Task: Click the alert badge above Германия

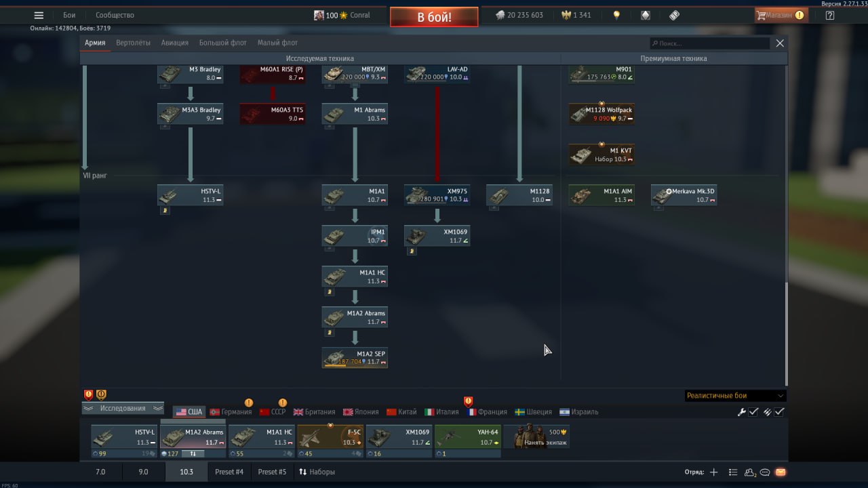Action: coord(249,403)
